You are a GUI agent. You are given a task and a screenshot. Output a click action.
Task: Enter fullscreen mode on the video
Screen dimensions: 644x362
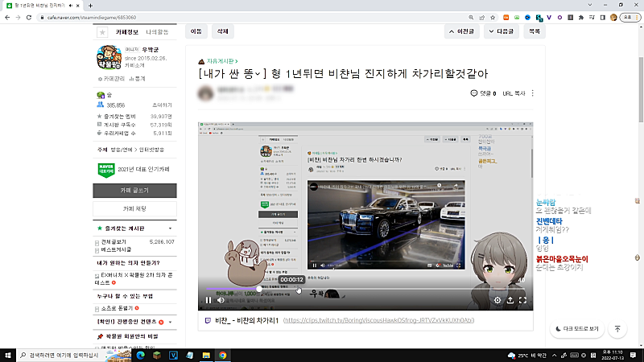(x=522, y=300)
